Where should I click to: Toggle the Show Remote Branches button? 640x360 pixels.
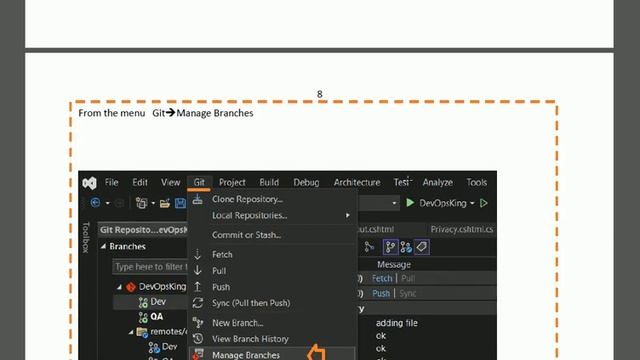point(406,247)
